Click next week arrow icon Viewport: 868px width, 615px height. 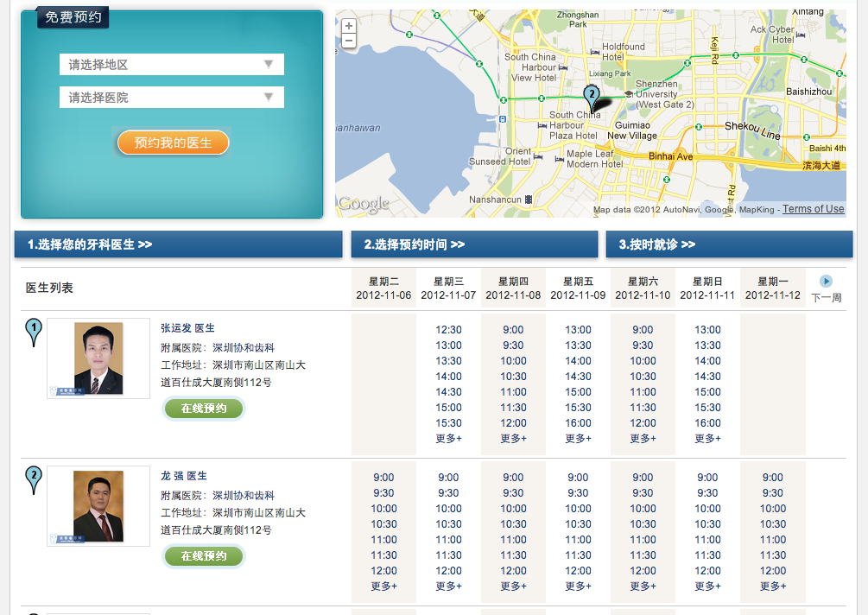coord(826,282)
